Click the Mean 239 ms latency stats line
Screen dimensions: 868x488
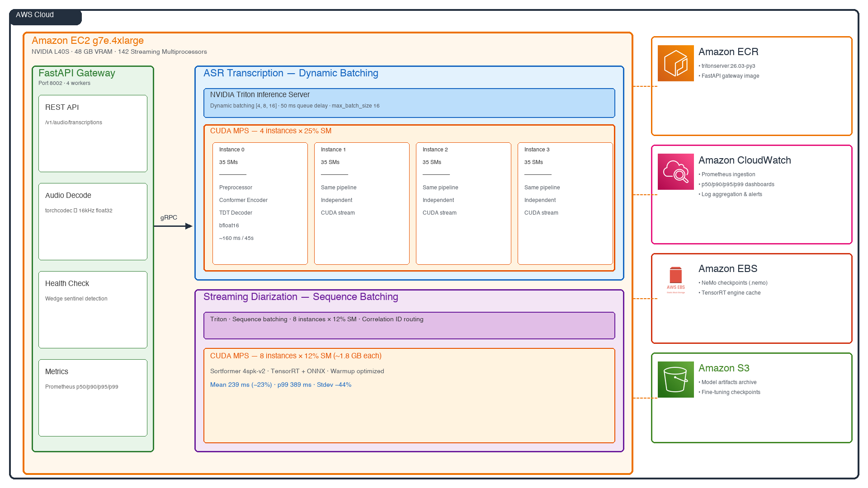(x=281, y=385)
